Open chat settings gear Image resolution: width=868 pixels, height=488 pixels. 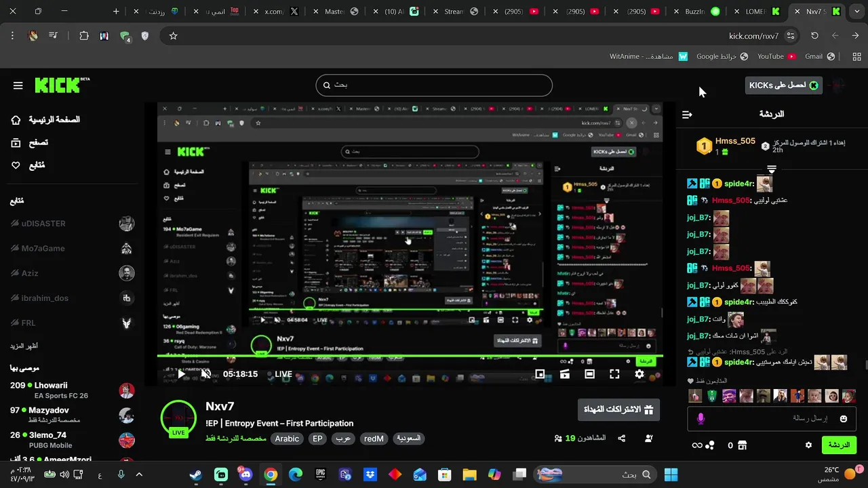pyautogui.click(x=808, y=445)
